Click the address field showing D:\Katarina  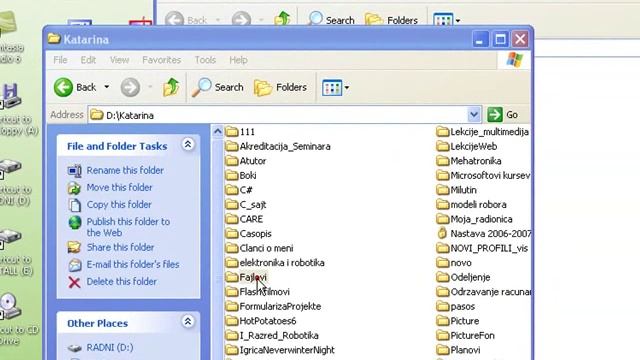(x=278, y=115)
